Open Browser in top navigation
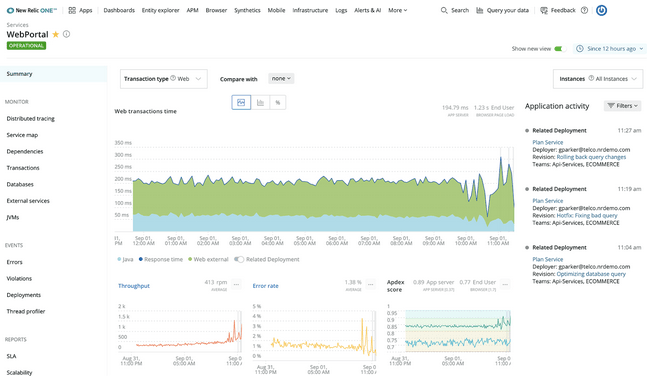The image size is (647, 387). click(216, 10)
